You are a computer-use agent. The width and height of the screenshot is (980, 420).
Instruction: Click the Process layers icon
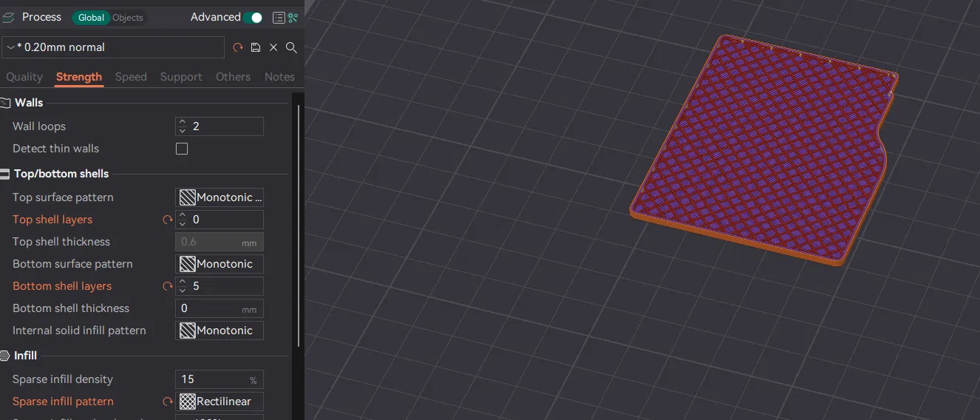tap(8, 18)
